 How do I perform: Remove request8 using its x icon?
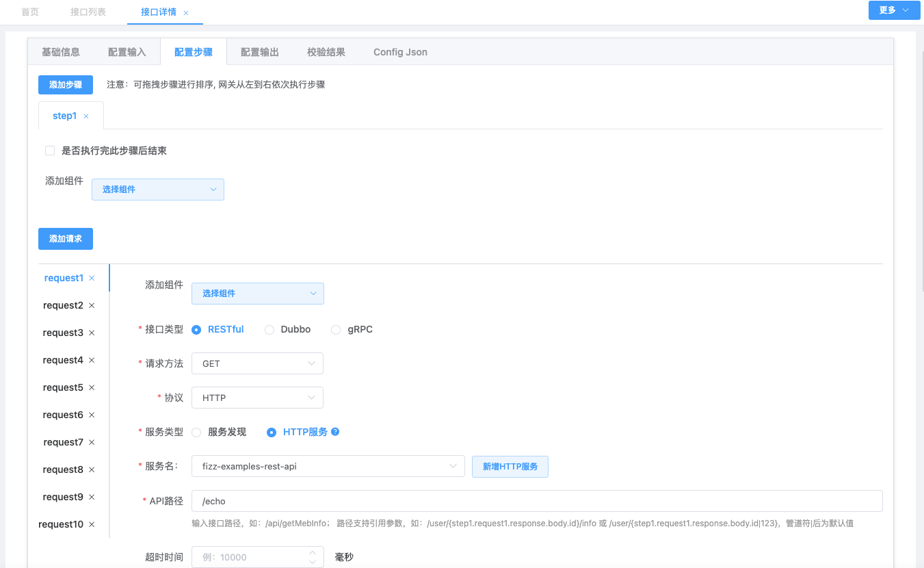click(92, 470)
